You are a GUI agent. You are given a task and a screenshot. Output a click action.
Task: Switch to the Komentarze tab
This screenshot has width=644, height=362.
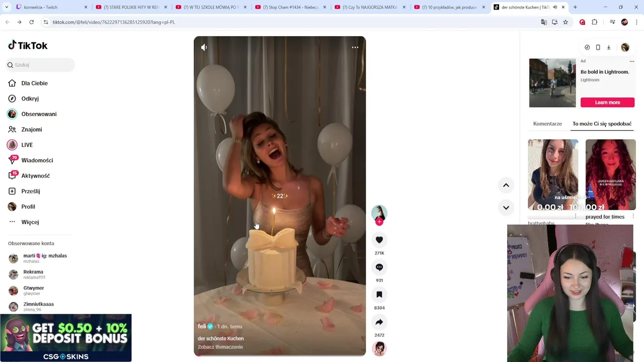547,124
